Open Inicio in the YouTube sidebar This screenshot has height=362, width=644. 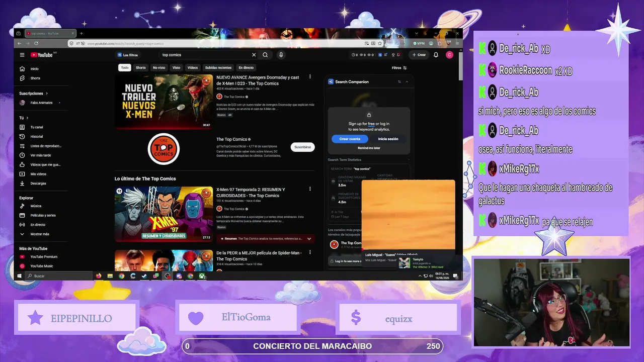tap(34, 69)
